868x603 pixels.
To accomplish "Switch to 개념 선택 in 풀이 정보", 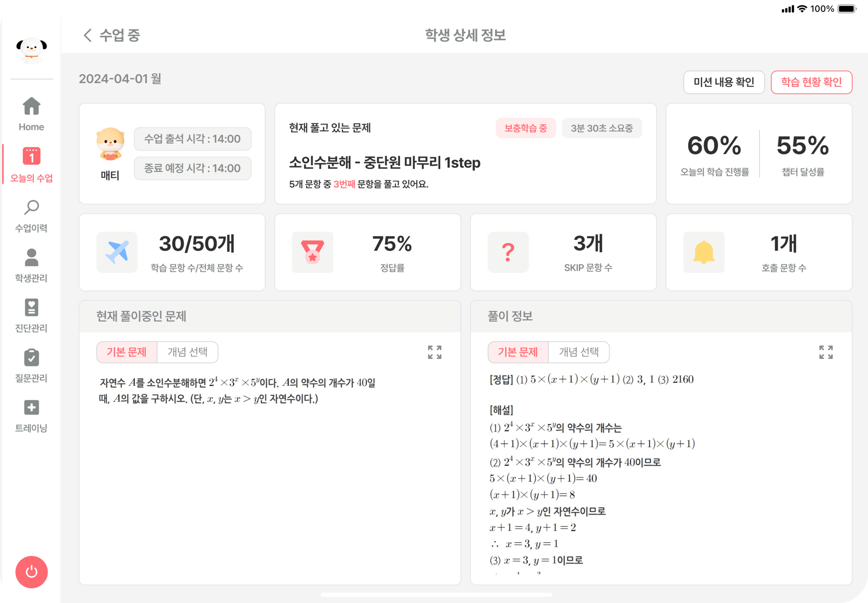I will point(579,352).
